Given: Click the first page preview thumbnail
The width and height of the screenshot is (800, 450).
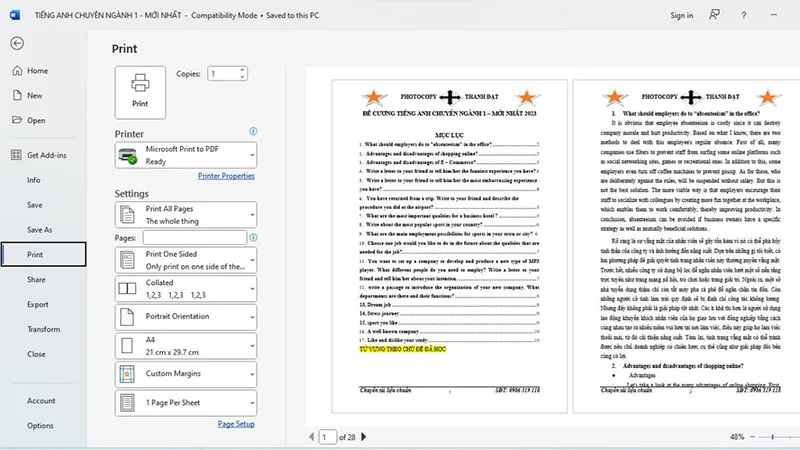Looking at the screenshot, I should [x=449, y=246].
